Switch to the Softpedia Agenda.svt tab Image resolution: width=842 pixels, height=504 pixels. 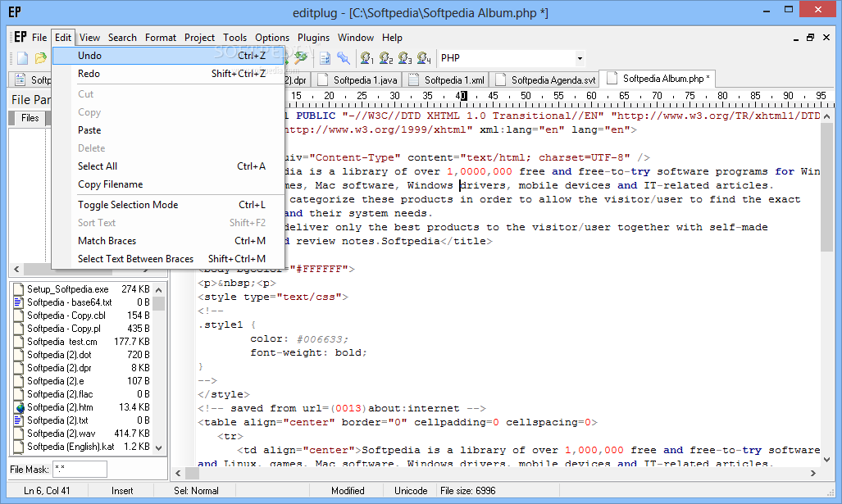tap(545, 80)
